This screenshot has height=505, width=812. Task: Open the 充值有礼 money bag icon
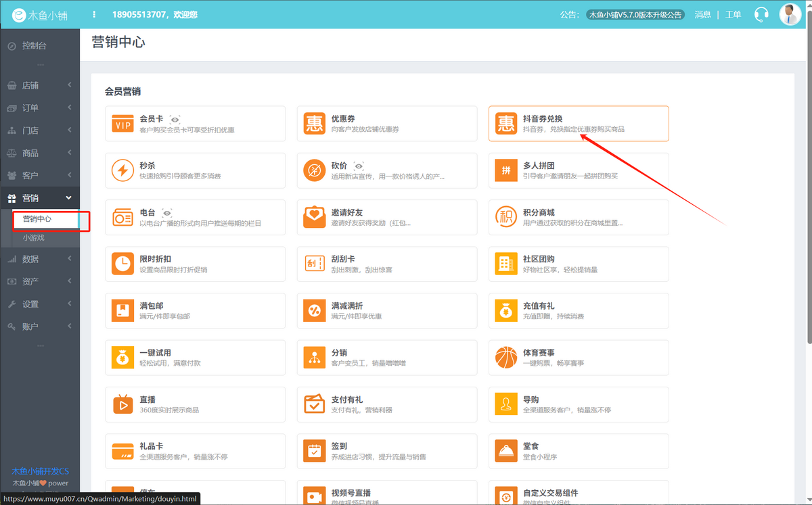click(506, 311)
